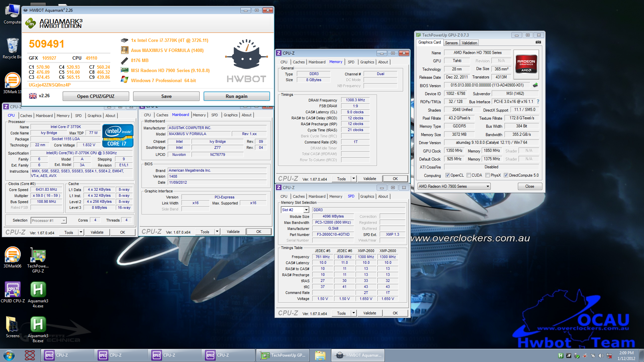Open the Aquamark3 8x.exe desktop icon
This screenshot has width=644, height=362.
38,329
